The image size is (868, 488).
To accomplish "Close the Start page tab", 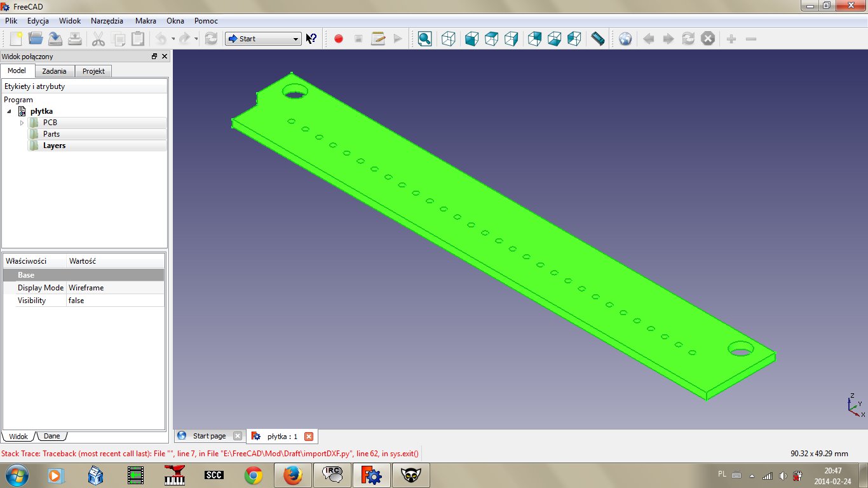I will [238, 437].
